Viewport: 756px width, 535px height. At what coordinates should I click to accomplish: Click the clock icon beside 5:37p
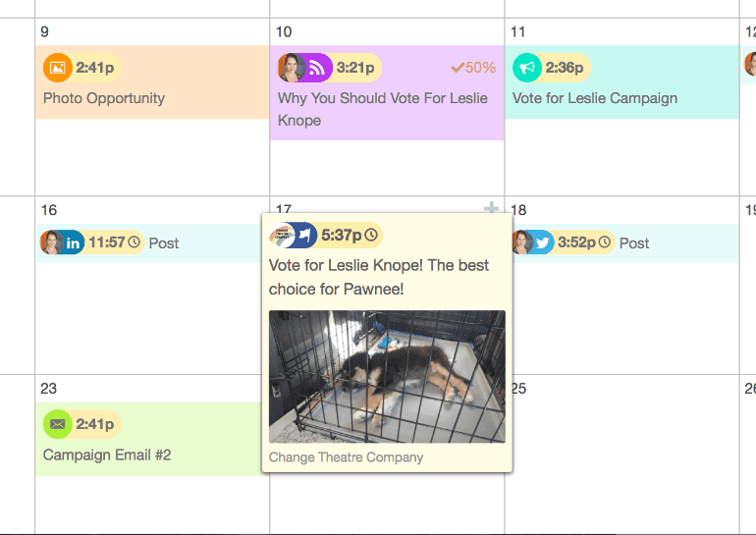(x=371, y=235)
